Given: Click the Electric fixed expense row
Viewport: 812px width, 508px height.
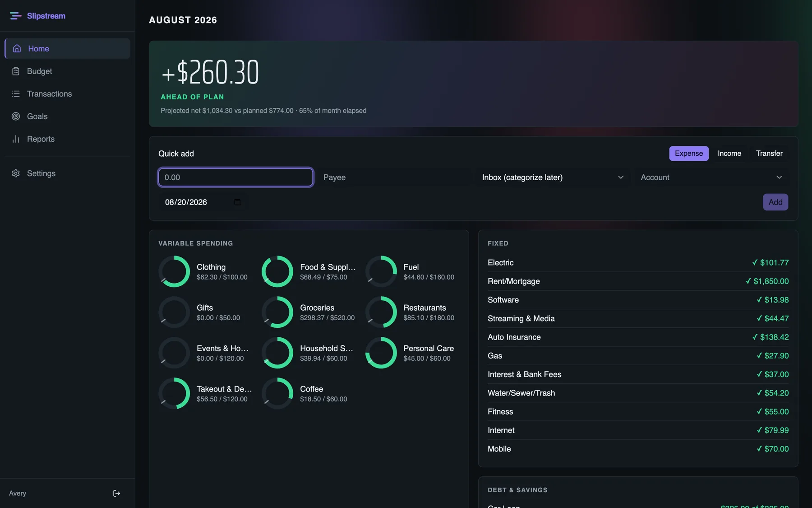Looking at the screenshot, I should click(x=638, y=262).
